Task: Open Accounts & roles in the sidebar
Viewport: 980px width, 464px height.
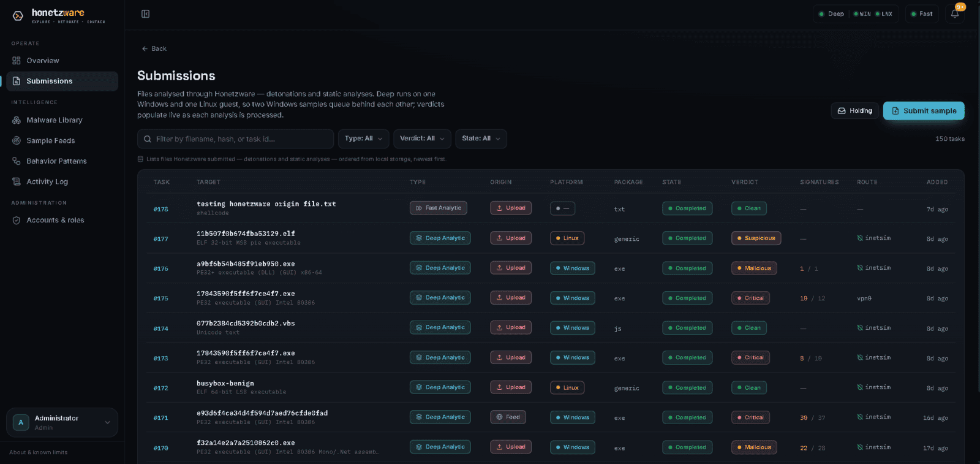Action: pyautogui.click(x=62, y=221)
